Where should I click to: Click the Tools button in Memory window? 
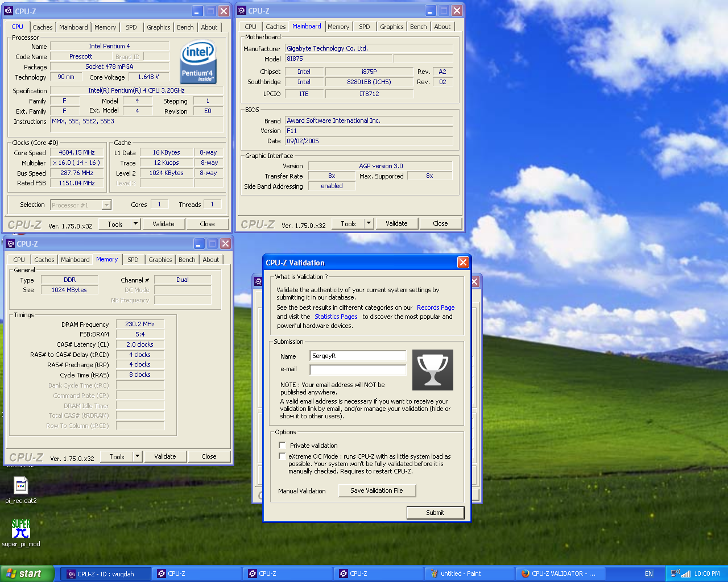click(x=117, y=456)
